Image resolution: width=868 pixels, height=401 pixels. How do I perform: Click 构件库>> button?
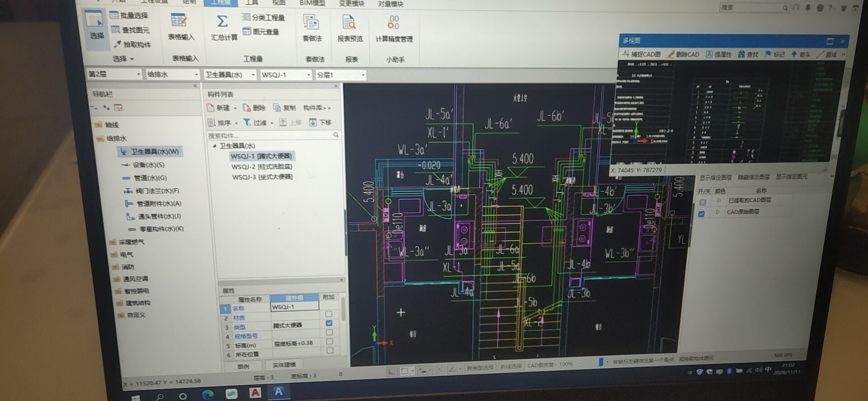tap(317, 108)
